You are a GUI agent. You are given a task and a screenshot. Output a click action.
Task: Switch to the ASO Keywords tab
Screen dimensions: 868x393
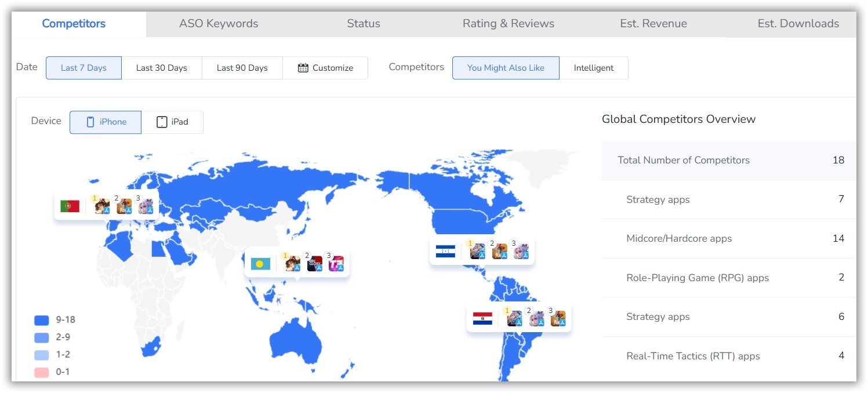pyautogui.click(x=219, y=24)
